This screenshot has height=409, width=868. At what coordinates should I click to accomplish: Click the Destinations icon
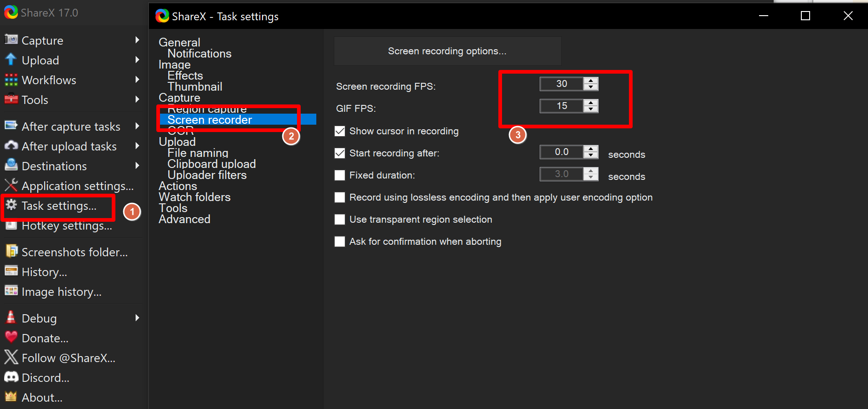11,165
